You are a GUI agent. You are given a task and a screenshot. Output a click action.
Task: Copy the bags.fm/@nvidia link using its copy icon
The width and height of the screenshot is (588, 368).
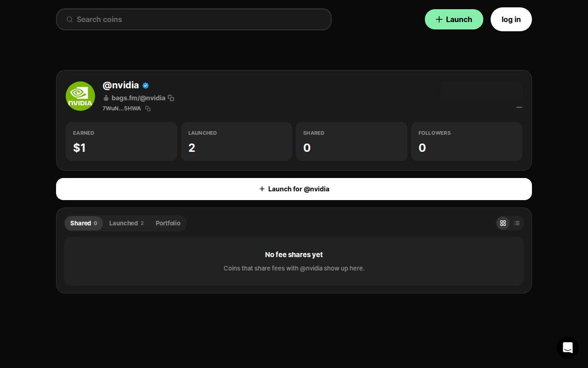pos(171,98)
